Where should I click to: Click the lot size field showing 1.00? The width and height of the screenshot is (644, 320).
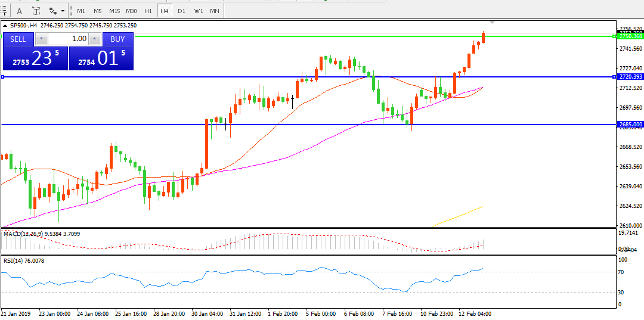pos(70,39)
